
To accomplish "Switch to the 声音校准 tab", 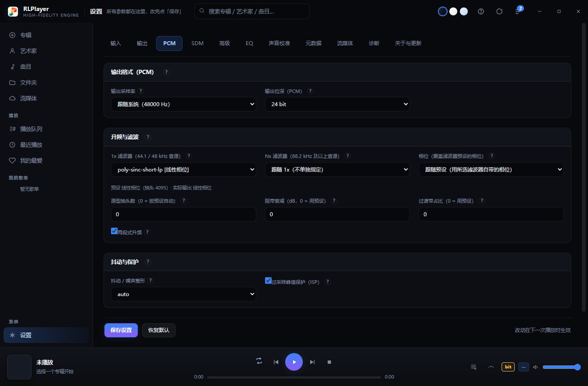I will pos(280,43).
